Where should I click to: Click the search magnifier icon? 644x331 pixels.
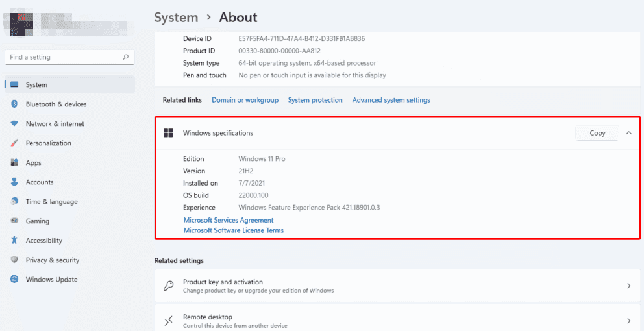(126, 57)
